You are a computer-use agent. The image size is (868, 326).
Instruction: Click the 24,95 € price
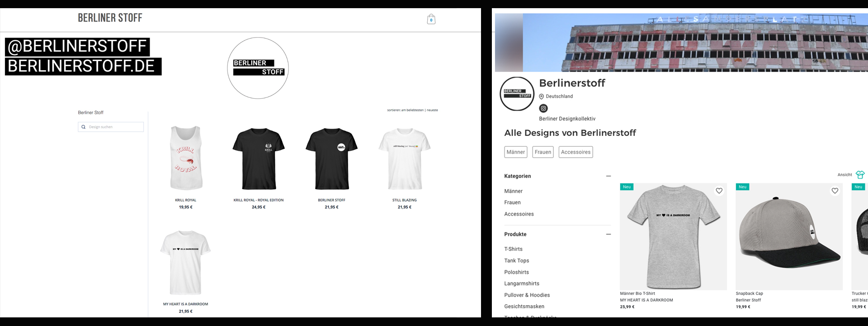point(259,207)
